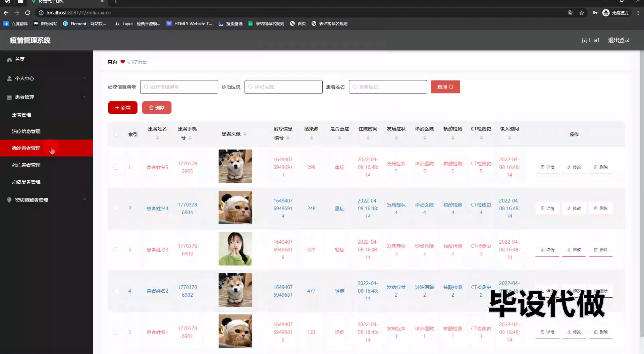The height and width of the screenshot is (354, 644).
Task: Click the 首页 breadcrumb link
Action: [112, 62]
